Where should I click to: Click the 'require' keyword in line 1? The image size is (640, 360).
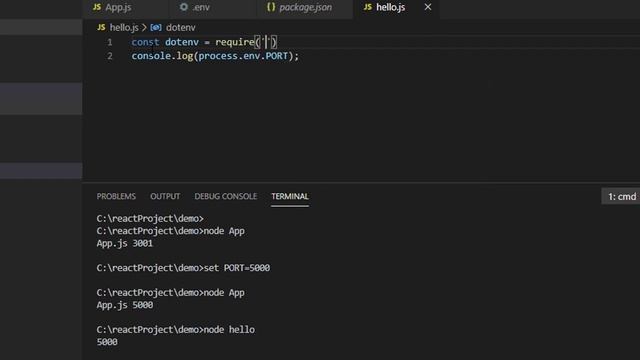click(235, 42)
